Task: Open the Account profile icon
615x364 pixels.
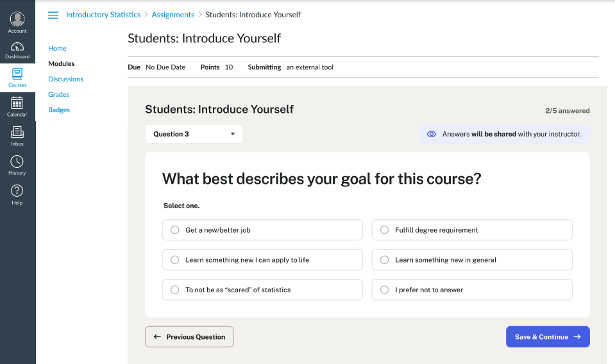Action: (x=17, y=20)
